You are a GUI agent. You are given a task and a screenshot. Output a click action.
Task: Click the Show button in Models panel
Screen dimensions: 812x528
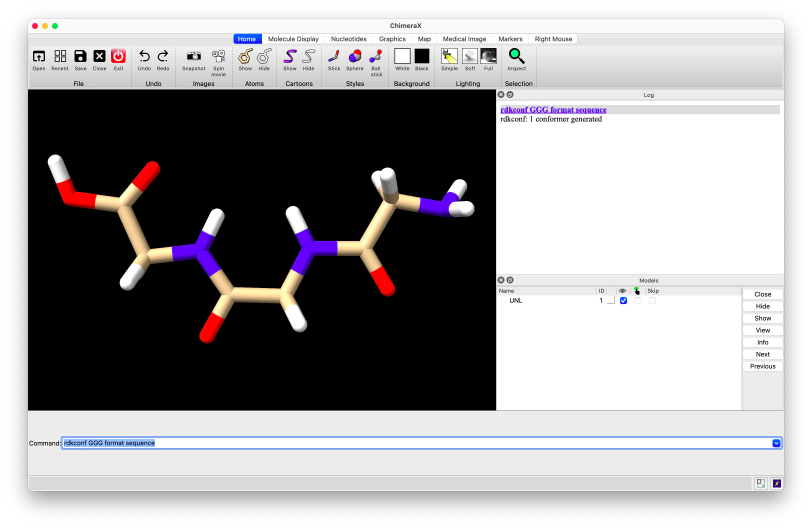pos(763,318)
